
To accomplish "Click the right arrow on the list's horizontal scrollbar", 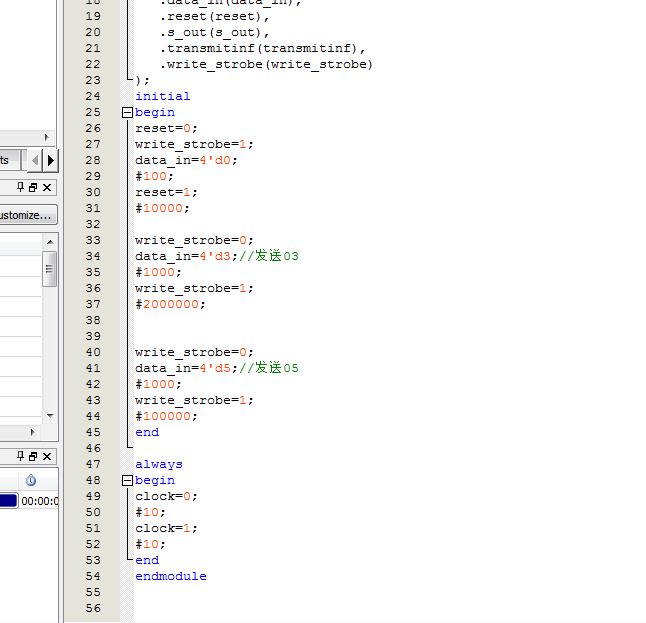I will [x=46, y=432].
